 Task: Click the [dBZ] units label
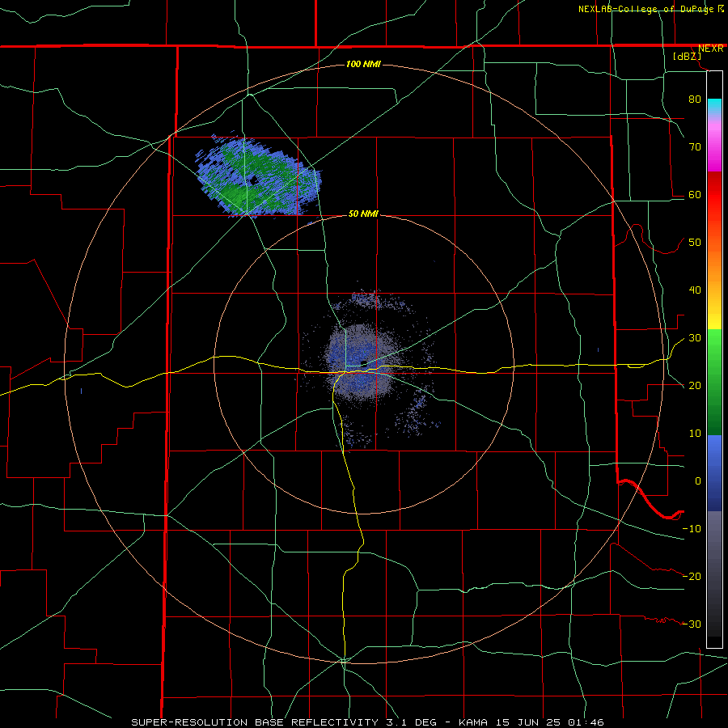(x=687, y=57)
